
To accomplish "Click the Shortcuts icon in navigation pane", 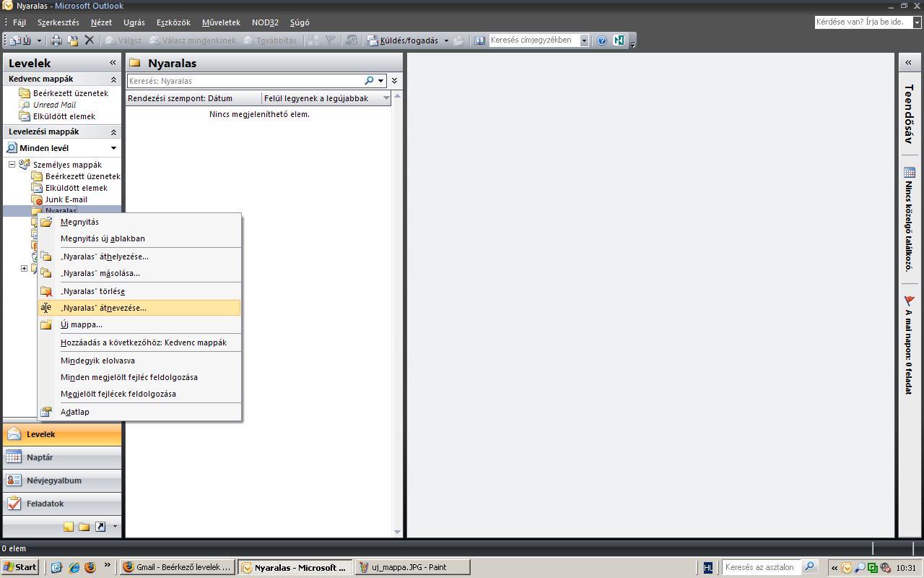I will (x=100, y=527).
